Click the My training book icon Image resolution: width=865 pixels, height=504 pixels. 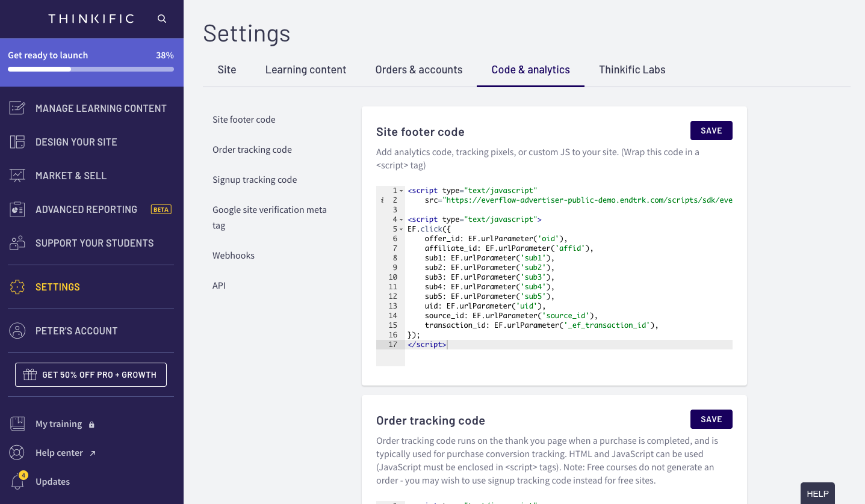coord(17,424)
